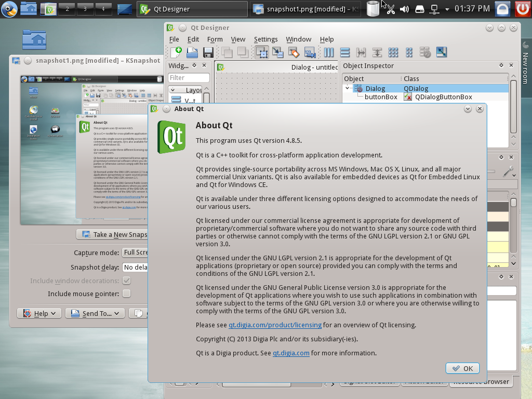Click the Widget Box filter field
This screenshot has width=532, height=399.
[189, 78]
